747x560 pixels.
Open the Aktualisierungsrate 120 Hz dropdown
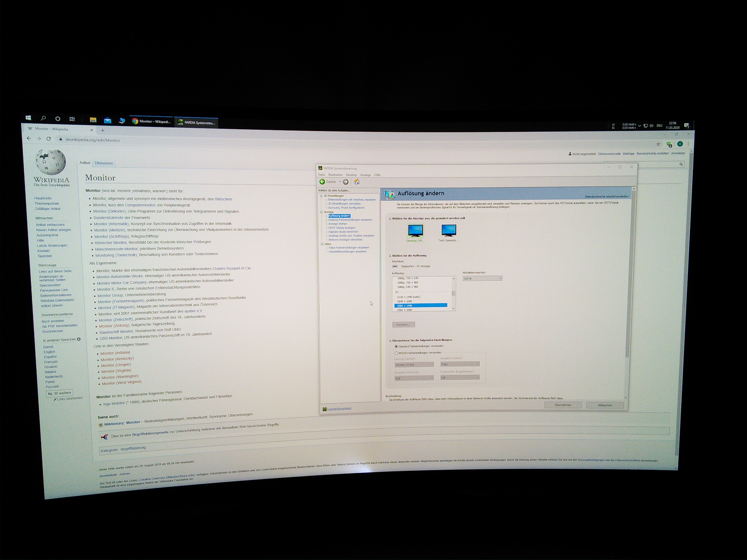(x=482, y=279)
